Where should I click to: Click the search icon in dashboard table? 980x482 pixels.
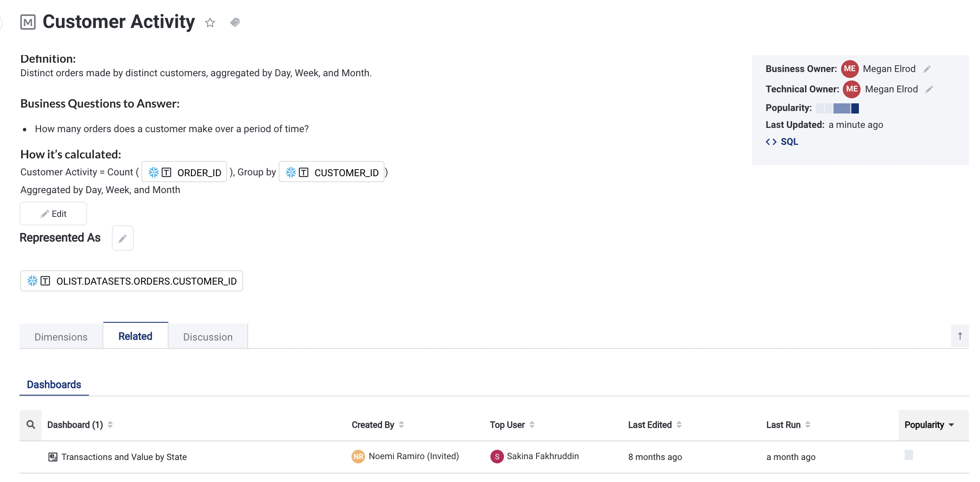click(31, 425)
